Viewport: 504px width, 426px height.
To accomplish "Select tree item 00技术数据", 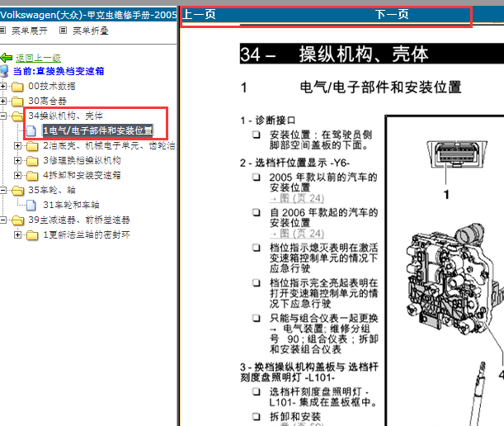I will (52, 86).
